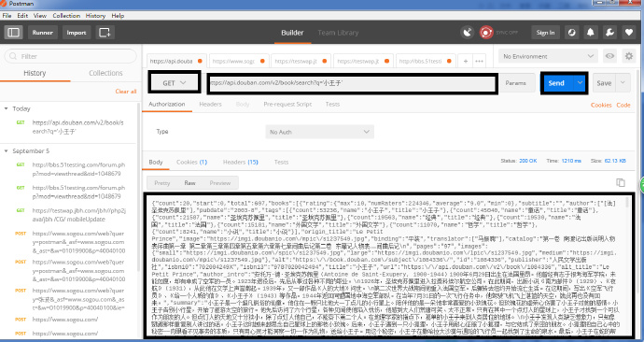Click the Runner button
The width and height of the screenshot is (644, 342).
coord(43,33)
